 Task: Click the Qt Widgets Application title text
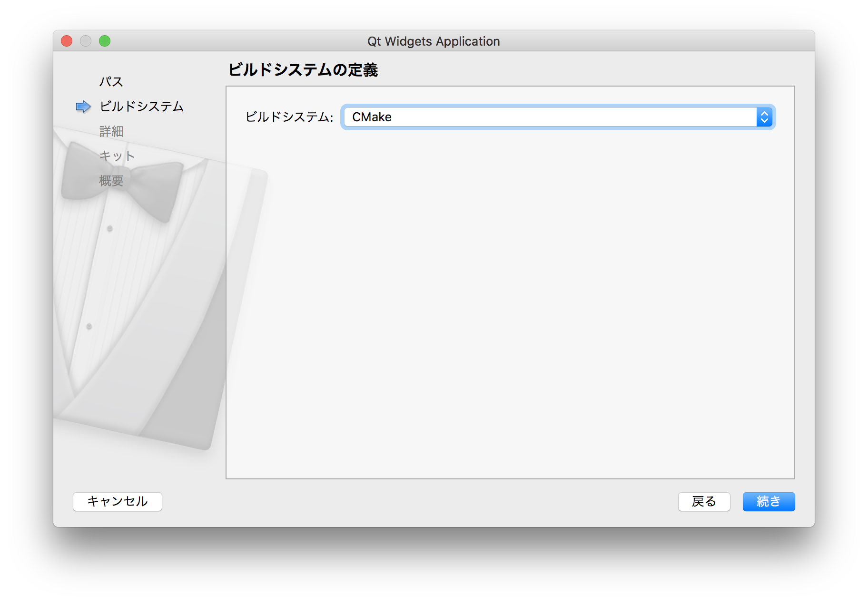coord(434,41)
